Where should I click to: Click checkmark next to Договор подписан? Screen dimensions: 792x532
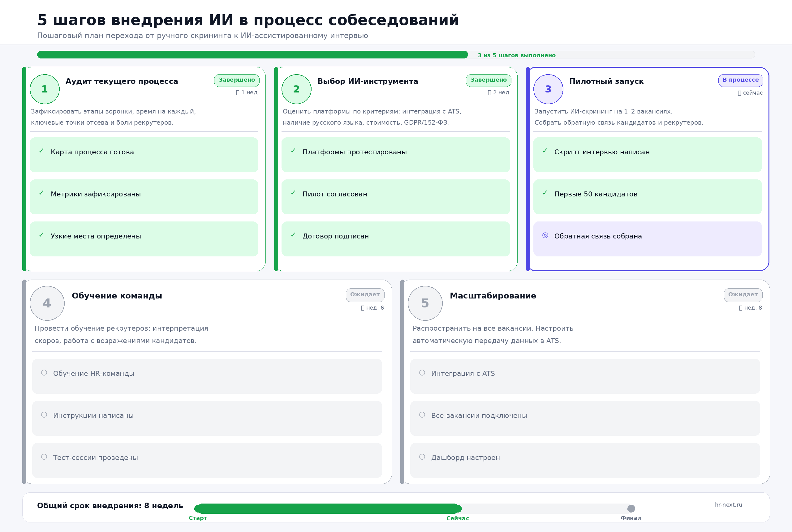pos(293,235)
